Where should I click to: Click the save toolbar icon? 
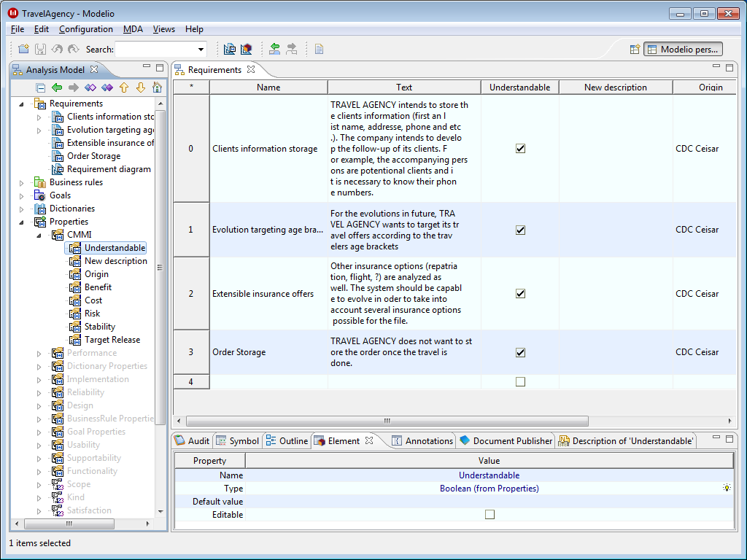click(40, 49)
